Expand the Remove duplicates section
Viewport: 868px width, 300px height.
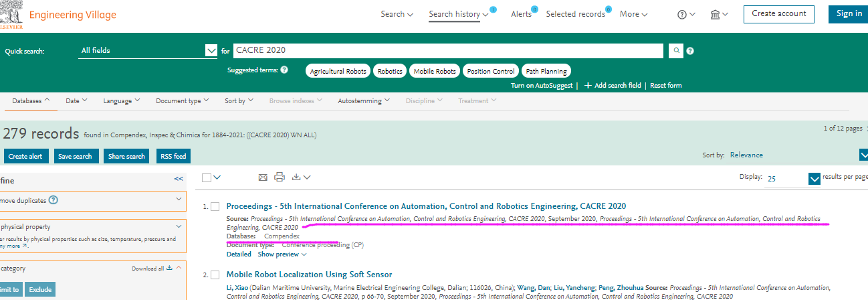point(179,200)
